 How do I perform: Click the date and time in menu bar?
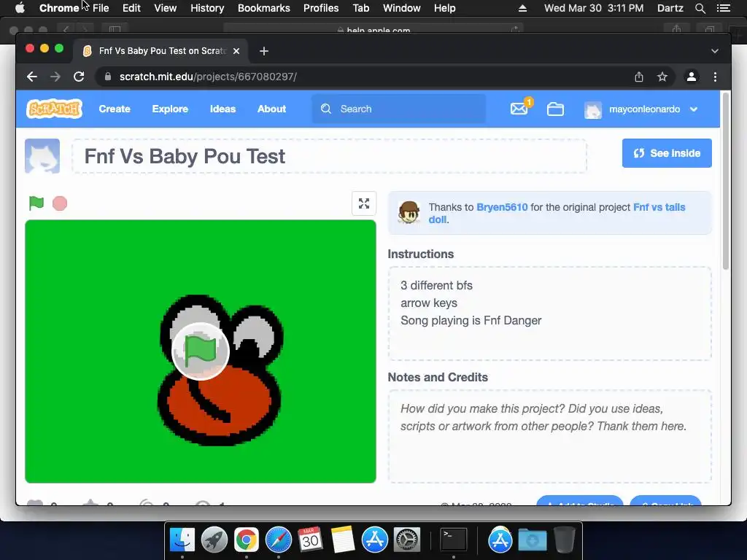pos(594,8)
